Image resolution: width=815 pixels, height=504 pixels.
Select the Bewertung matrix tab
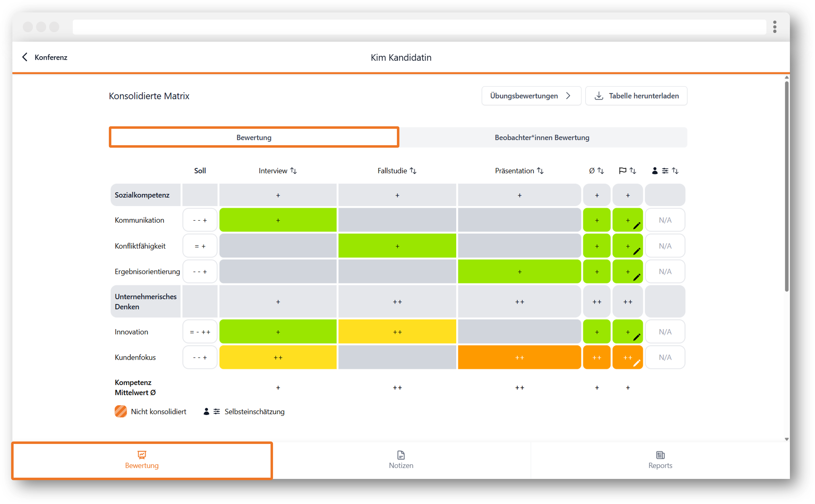coord(254,138)
